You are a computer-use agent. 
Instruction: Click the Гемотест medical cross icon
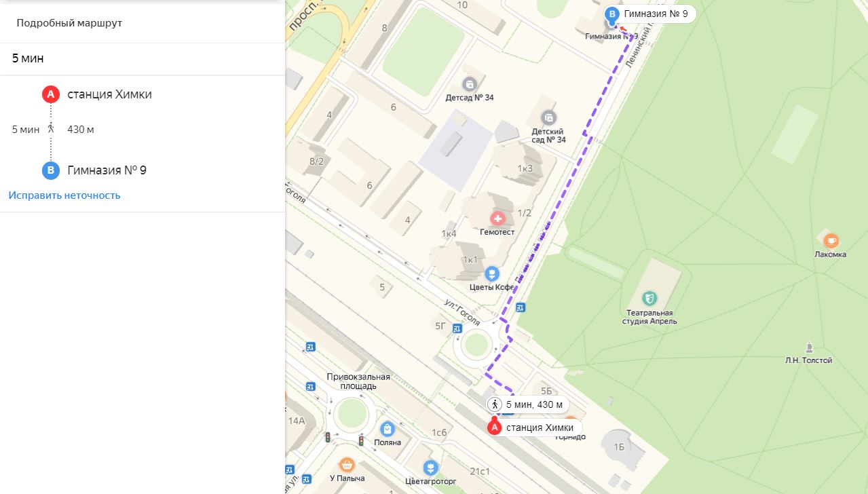(x=498, y=218)
